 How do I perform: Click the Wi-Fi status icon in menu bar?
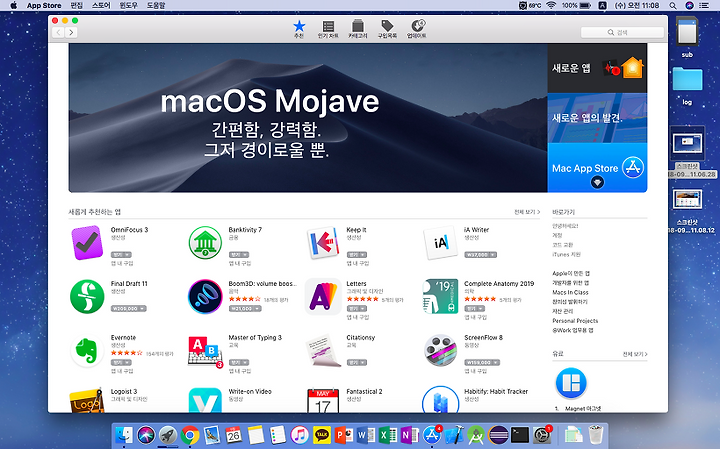click(551, 6)
